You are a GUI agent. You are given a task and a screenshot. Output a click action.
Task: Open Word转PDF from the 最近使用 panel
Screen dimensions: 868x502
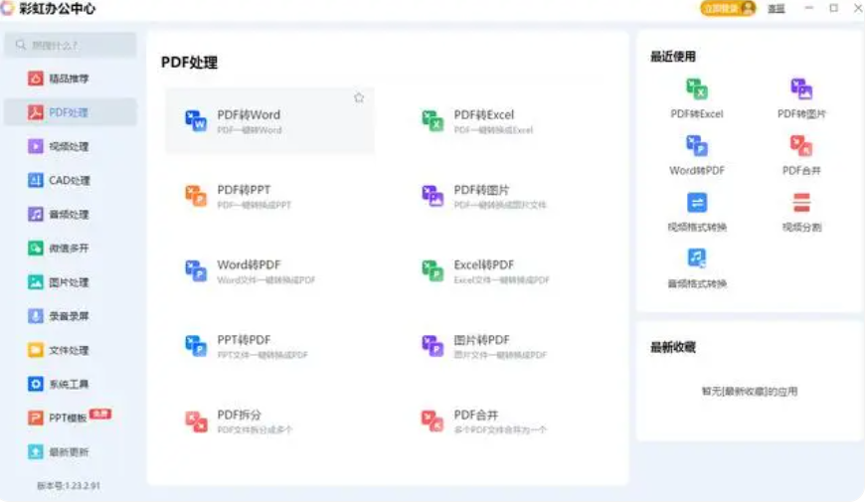(x=696, y=155)
